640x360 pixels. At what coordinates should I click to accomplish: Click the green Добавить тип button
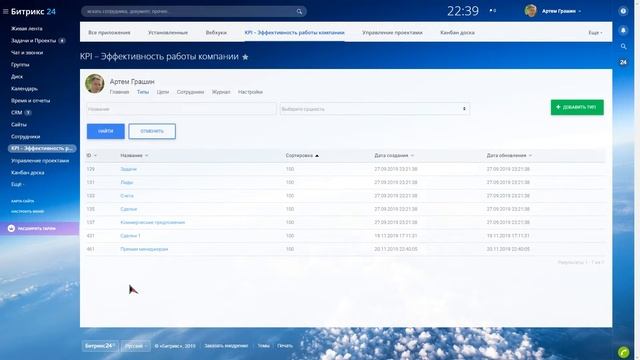(577, 107)
